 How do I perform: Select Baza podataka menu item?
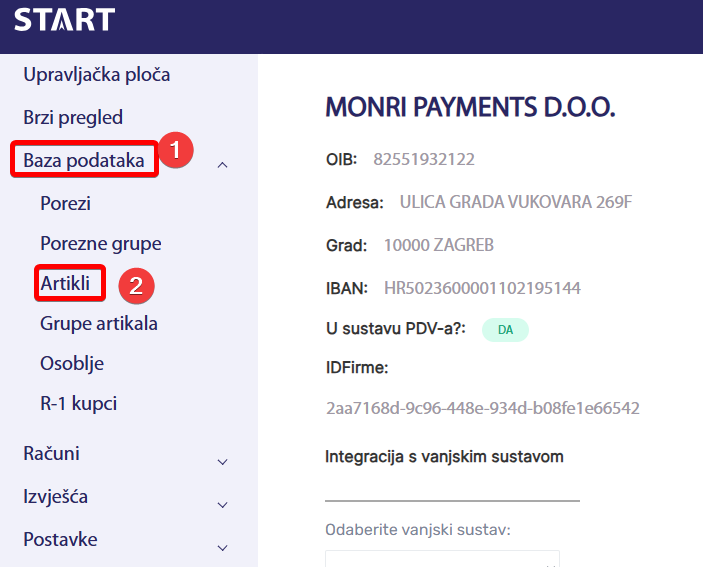[x=84, y=160]
